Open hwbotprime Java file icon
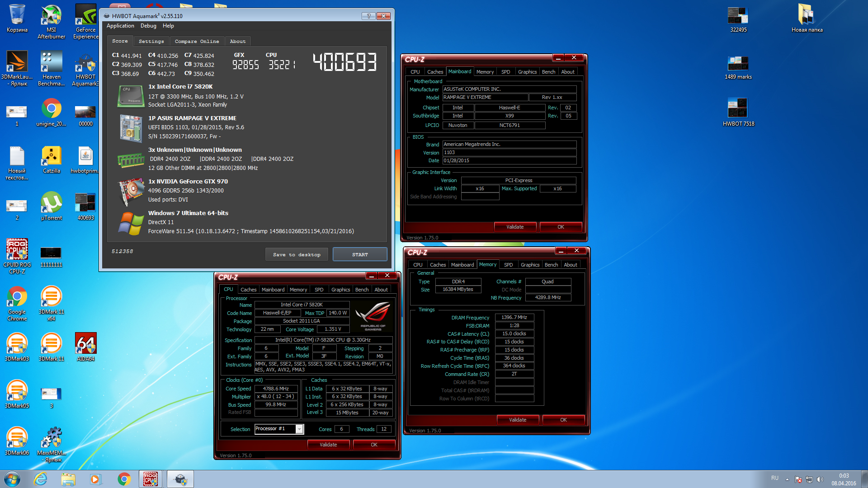The height and width of the screenshot is (488, 868). (x=85, y=160)
